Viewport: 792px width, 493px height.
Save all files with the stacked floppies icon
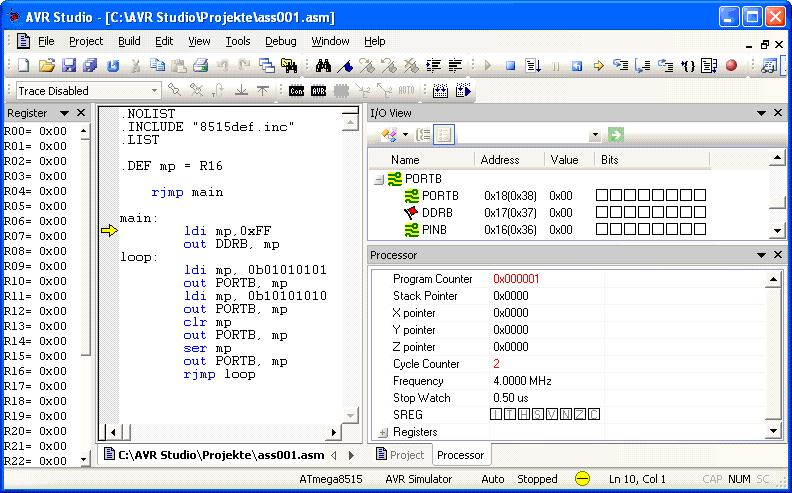tap(90, 66)
